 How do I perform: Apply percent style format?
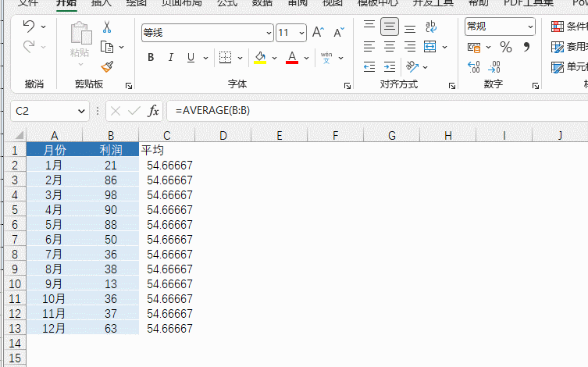tap(506, 47)
